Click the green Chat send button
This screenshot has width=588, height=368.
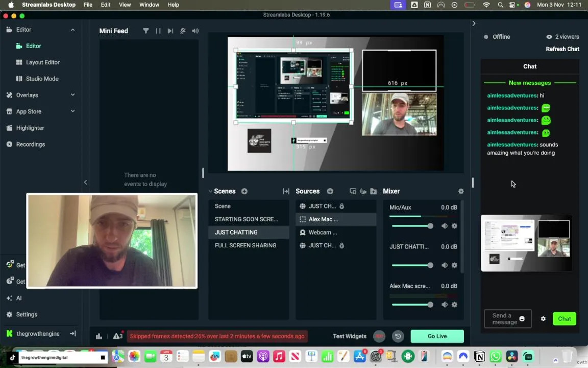pyautogui.click(x=565, y=319)
